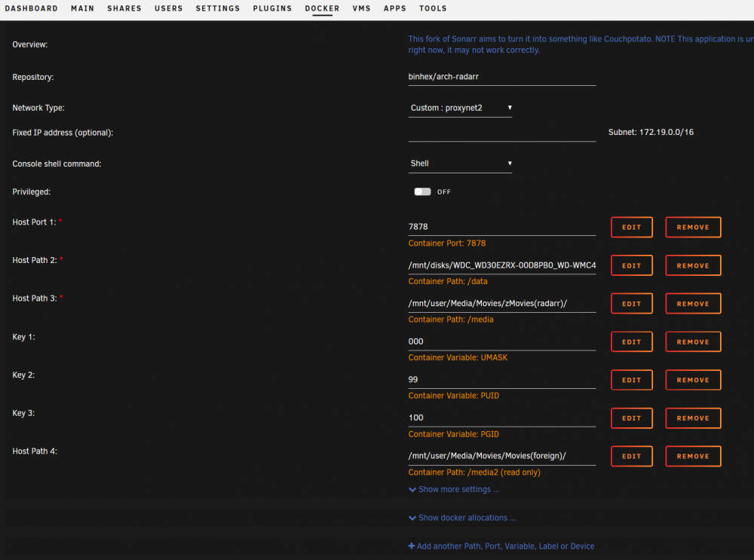
Task: Click the Host Path 3 input field
Action: point(502,303)
